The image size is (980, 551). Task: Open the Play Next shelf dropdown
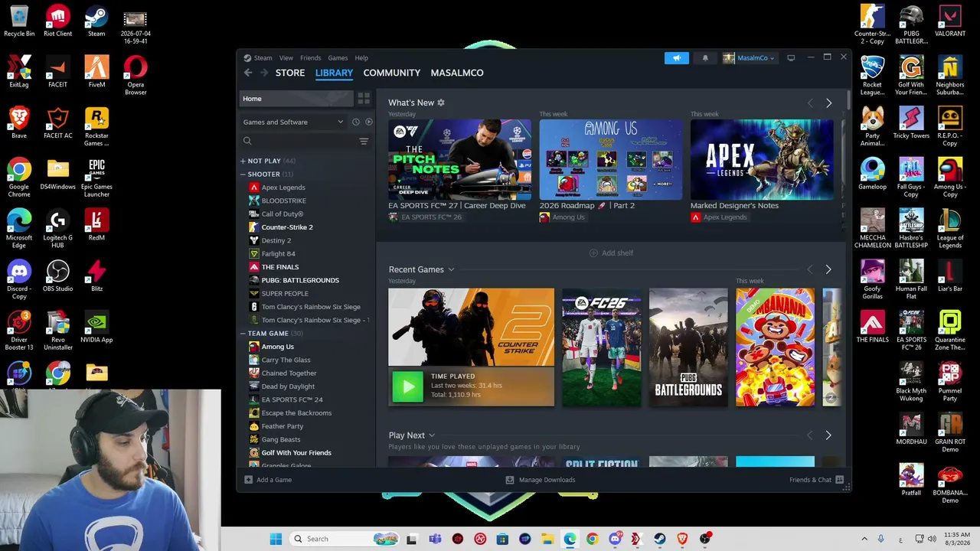coord(432,435)
